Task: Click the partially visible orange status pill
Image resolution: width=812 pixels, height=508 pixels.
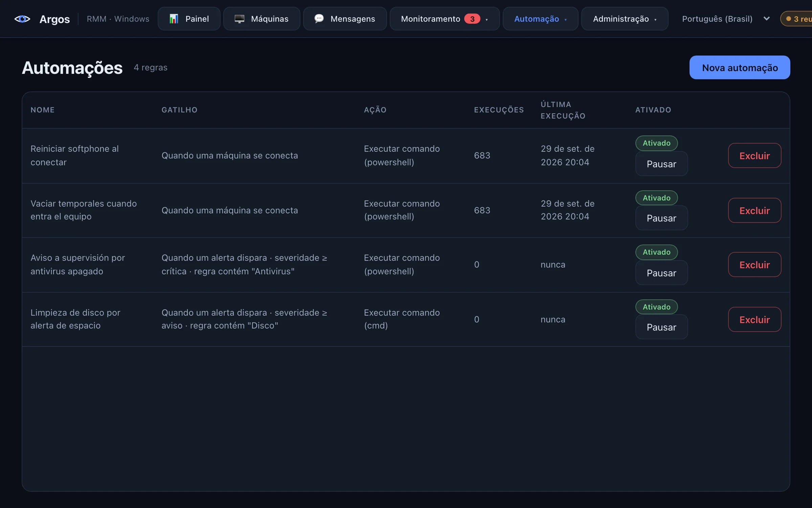Action: coord(796,19)
